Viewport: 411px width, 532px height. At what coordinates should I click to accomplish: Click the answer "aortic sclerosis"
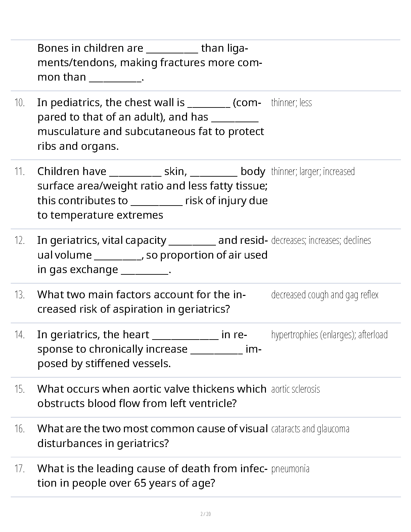tap(295, 389)
